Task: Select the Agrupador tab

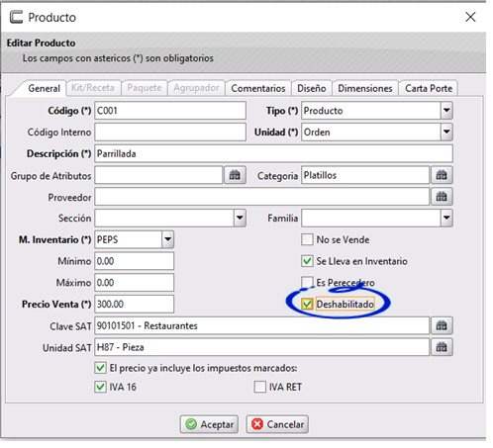Action: coord(196,88)
